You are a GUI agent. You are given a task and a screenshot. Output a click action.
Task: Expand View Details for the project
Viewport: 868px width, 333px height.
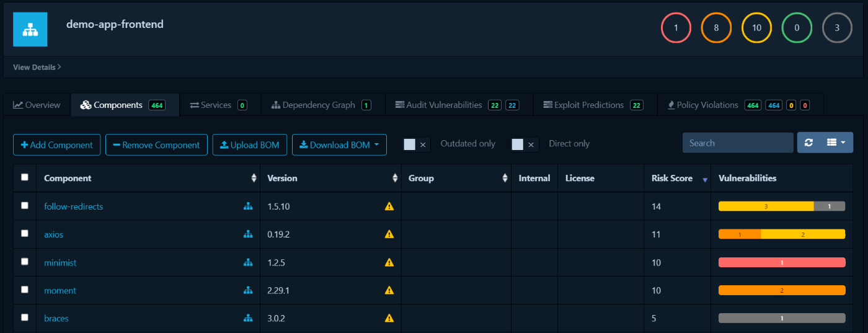37,67
